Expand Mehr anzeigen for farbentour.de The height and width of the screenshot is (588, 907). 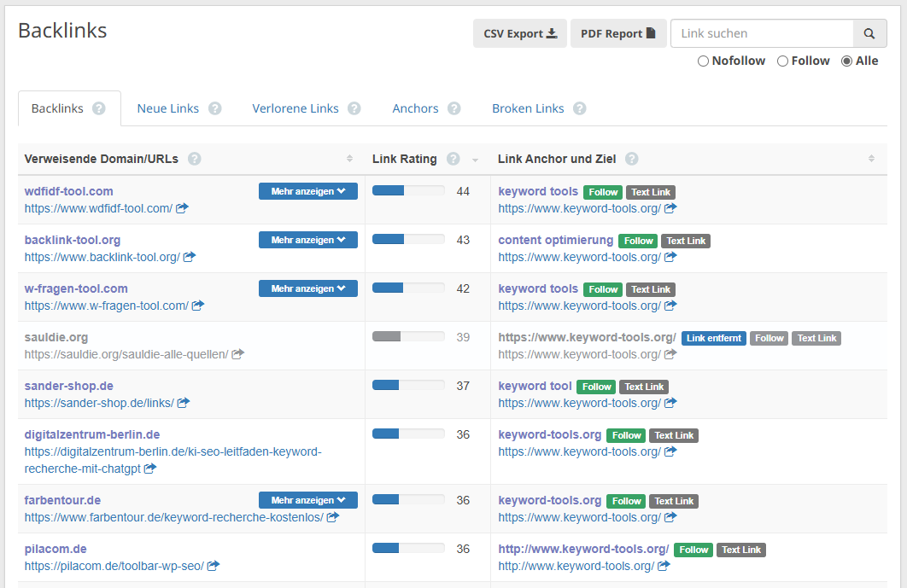coord(307,500)
